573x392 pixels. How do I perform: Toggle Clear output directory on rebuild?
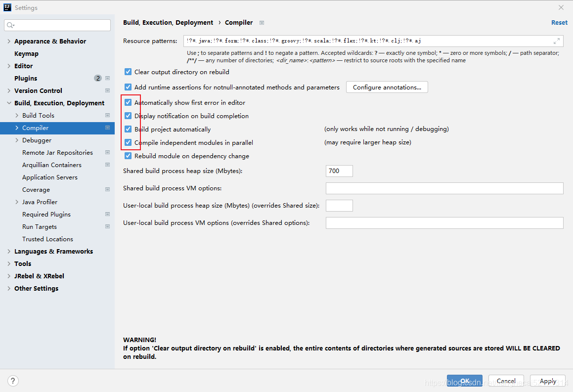click(128, 72)
